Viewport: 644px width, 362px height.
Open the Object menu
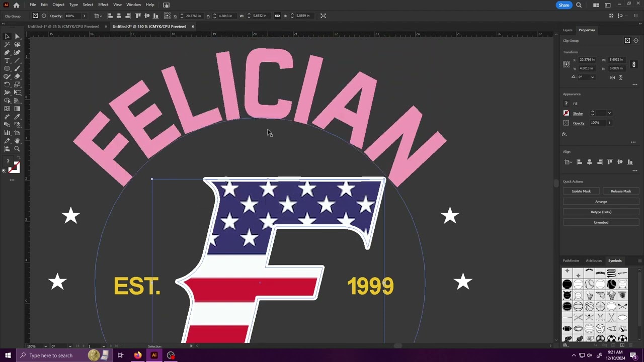(x=58, y=5)
